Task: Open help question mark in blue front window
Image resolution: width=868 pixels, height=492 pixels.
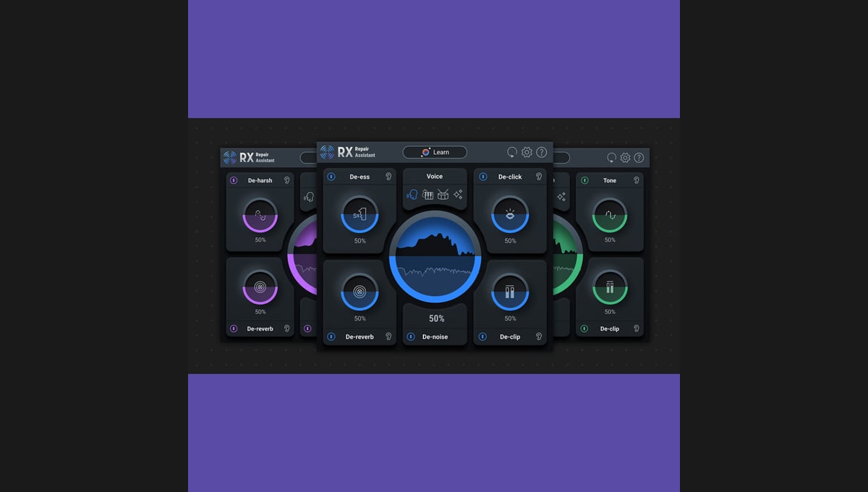Action: 541,152
